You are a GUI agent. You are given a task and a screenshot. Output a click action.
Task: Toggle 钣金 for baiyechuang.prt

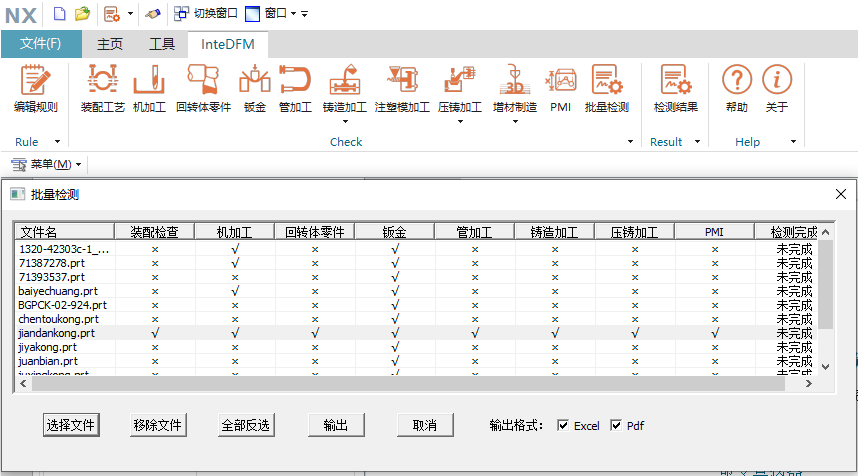click(x=395, y=291)
